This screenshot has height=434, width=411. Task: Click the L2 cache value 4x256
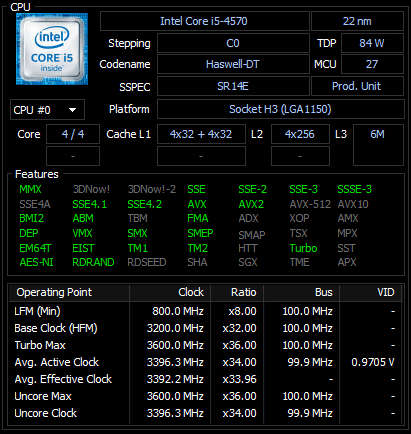pyautogui.click(x=300, y=134)
